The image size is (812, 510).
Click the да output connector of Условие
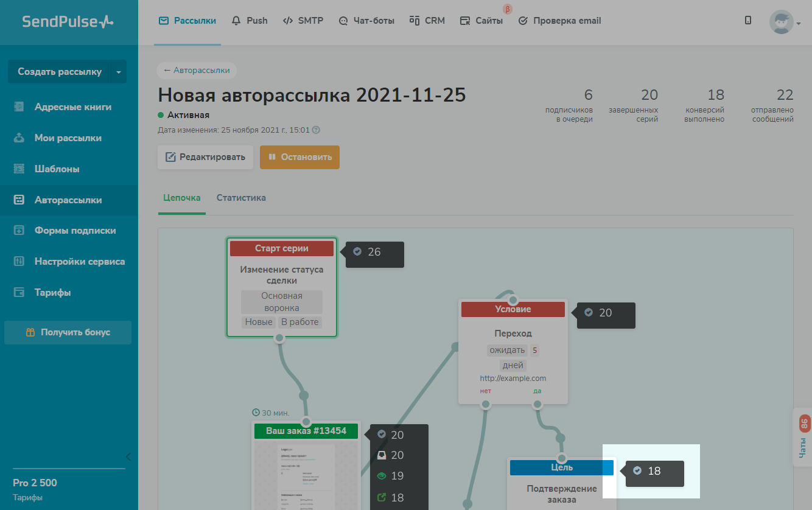[x=537, y=403]
